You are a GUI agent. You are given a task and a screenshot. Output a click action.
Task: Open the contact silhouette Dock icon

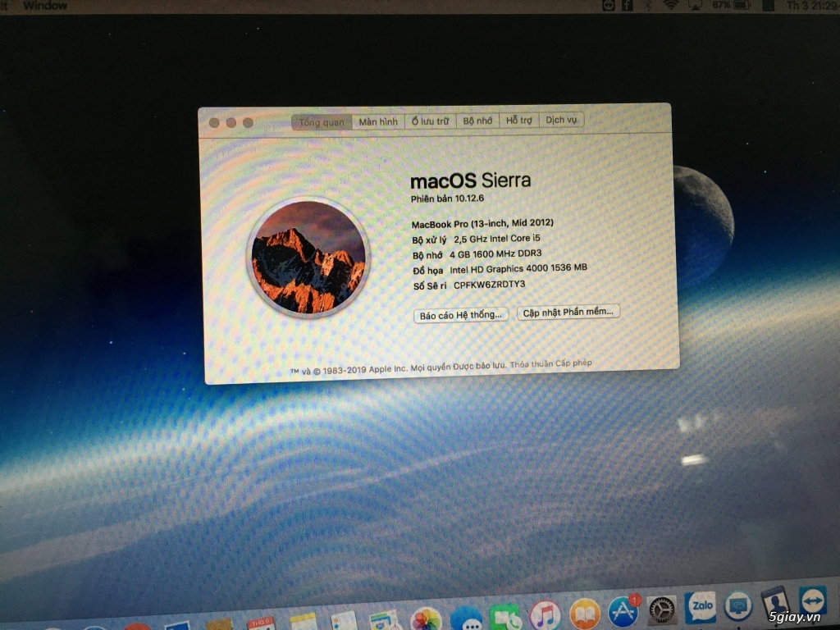pos(775,602)
